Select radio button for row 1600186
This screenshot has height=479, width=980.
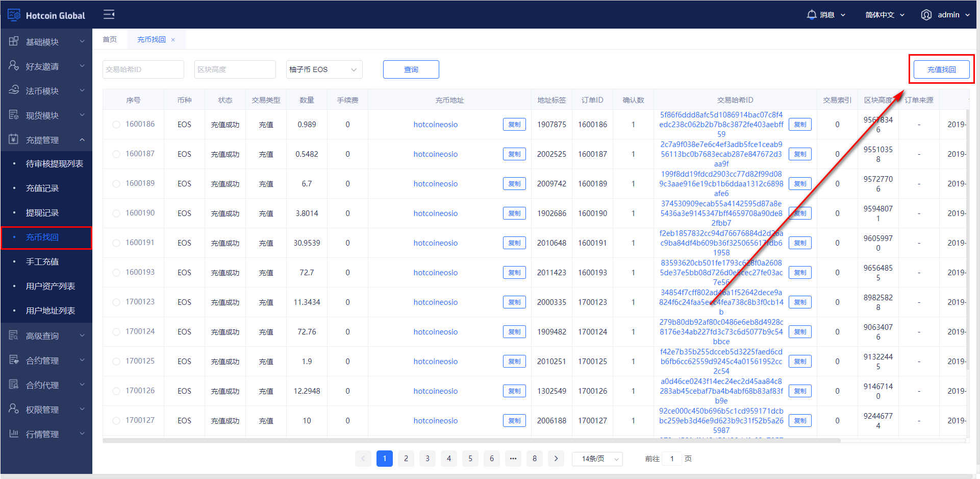coord(116,125)
